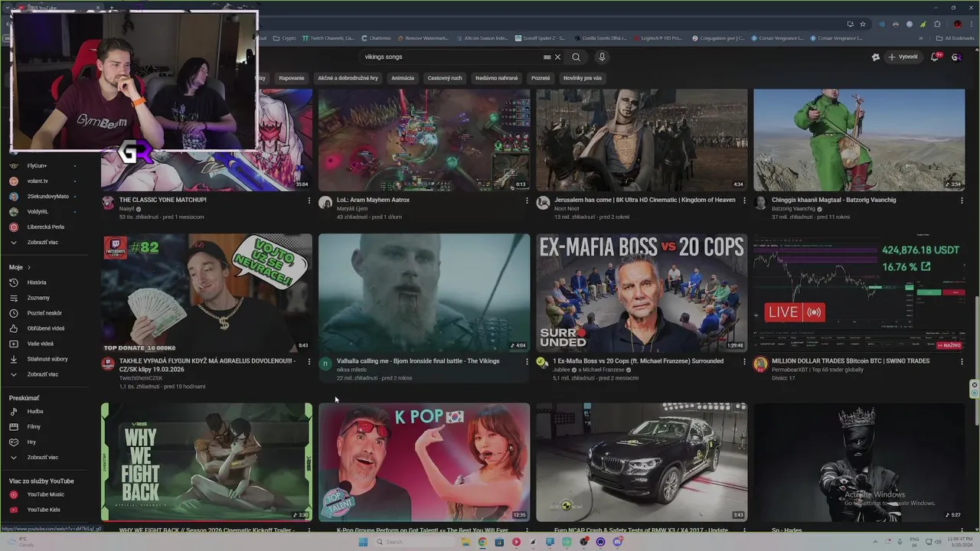The image size is (980, 551).
Task: Open the Windows Start menu
Action: (x=363, y=542)
